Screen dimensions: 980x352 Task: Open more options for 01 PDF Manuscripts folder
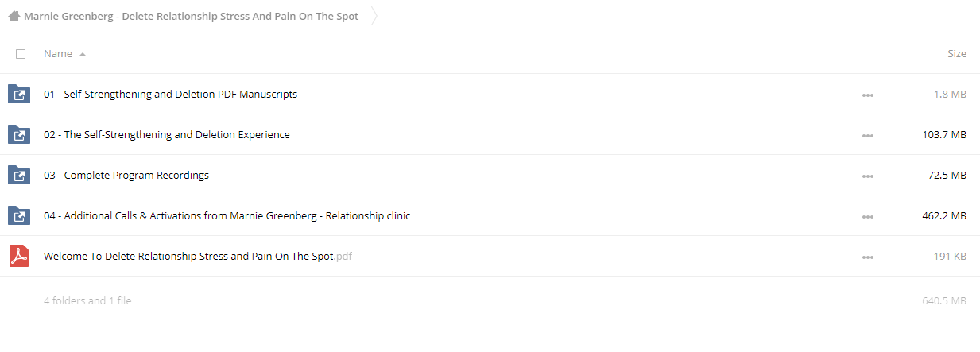tap(868, 95)
